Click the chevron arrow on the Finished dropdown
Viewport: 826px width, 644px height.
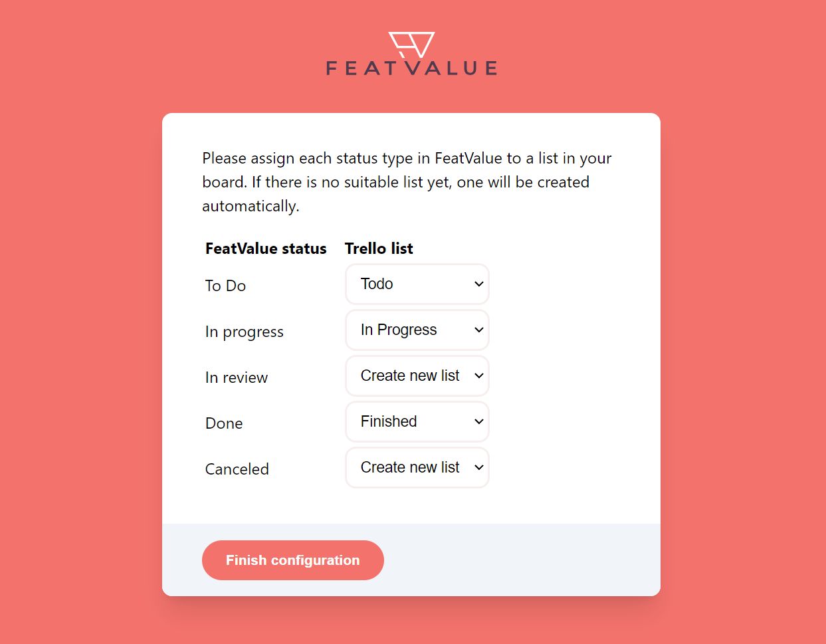[x=478, y=421]
